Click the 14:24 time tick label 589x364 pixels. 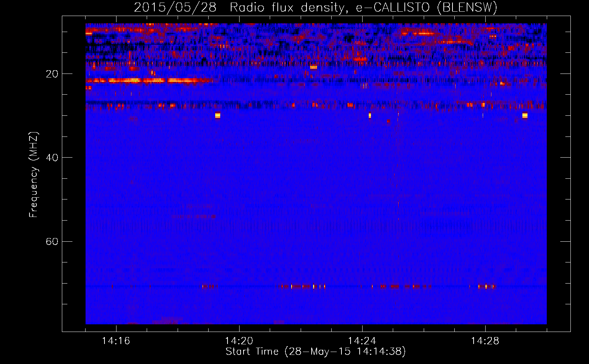(x=362, y=341)
